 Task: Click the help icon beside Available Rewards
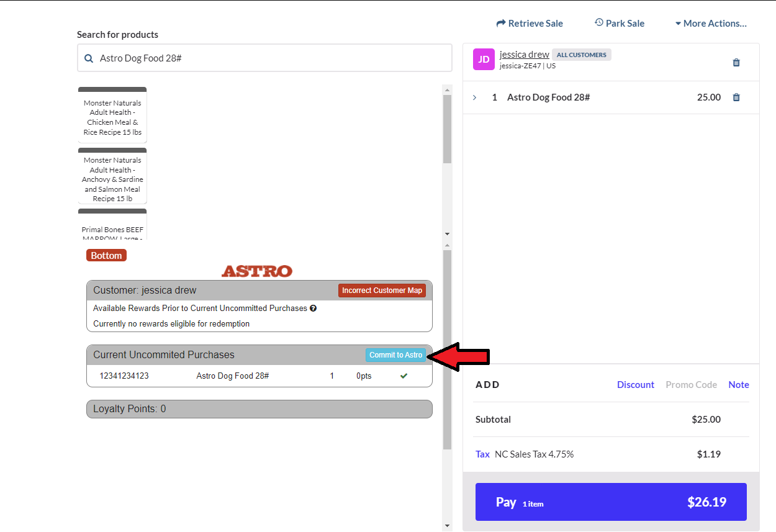[x=314, y=308]
